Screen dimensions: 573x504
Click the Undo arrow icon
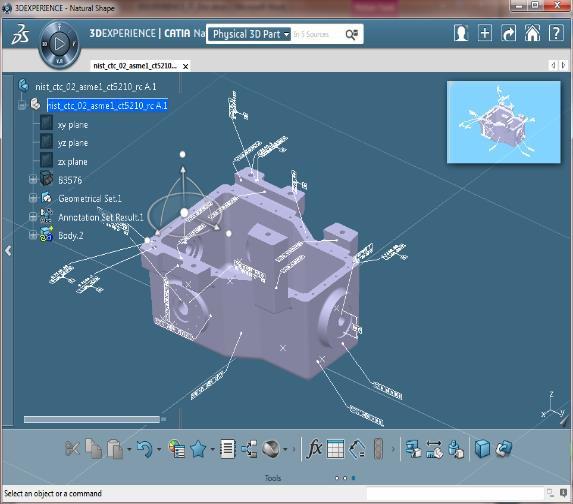point(144,449)
